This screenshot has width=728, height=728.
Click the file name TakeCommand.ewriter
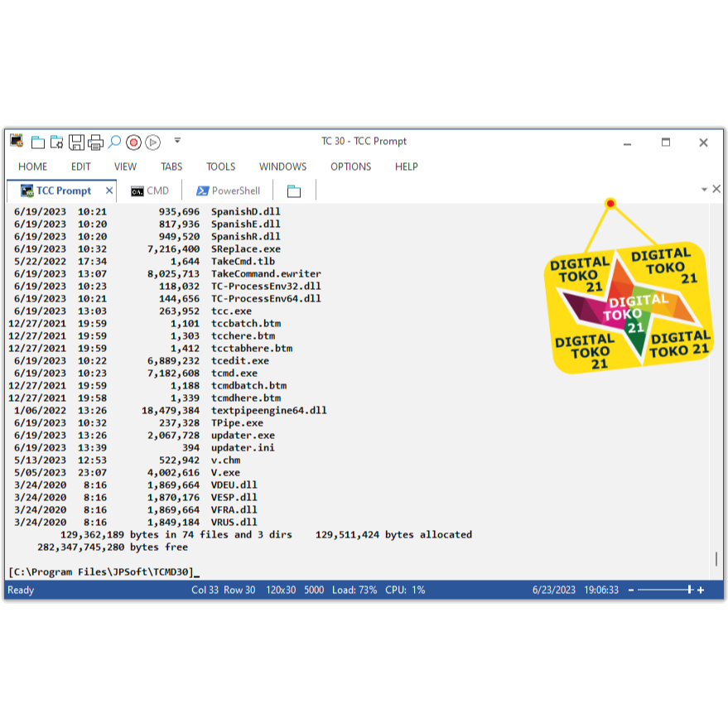coord(266,274)
